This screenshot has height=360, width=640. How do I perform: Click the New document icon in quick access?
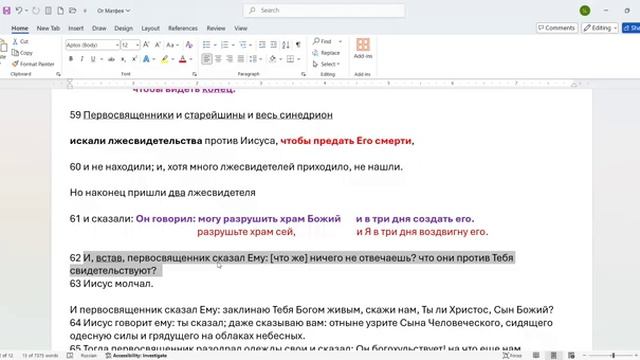60,11
